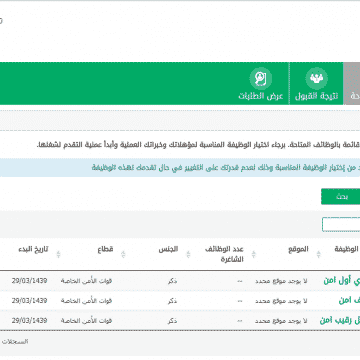The width and height of the screenshot is (360, 360).
Task: Click قوات الأمن الخاصة in رقيب امن row
Action: [x=86, y=321]
